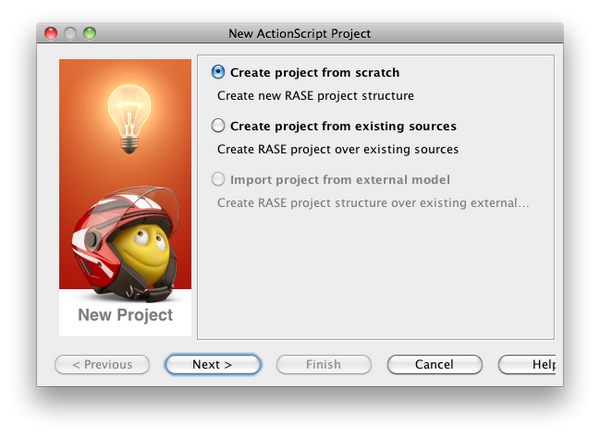Screen dimensions: 600x437
Task: Click the Next > button
Action: click(213, 364)
